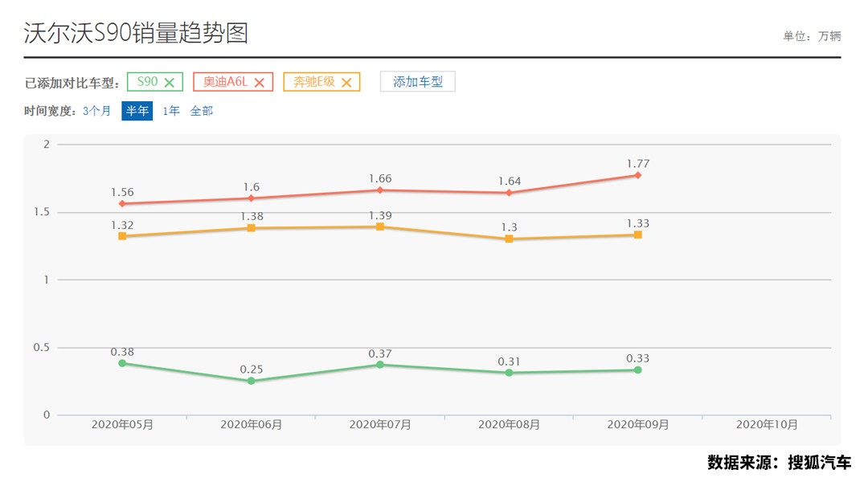Remove 奥迪A6L tag via its X icon

(x=259, y=82)
